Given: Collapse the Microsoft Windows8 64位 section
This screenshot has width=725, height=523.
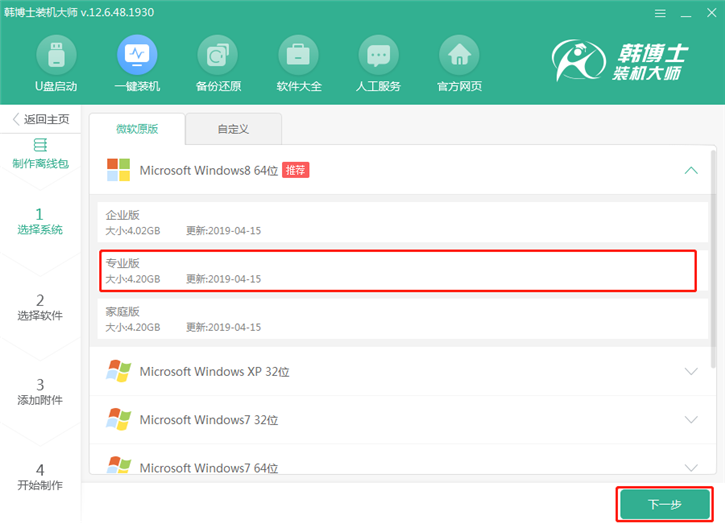Looking at the screenshot, I should (x=690, y=171).
